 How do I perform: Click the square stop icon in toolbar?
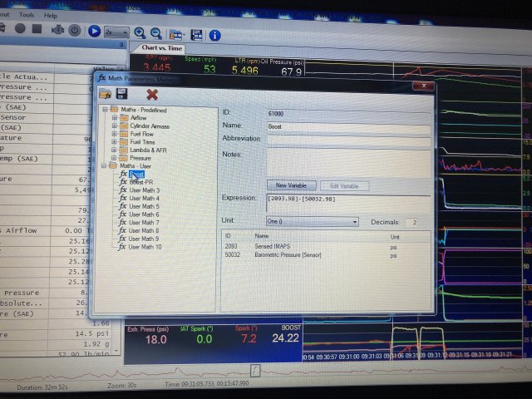(37, 29)
